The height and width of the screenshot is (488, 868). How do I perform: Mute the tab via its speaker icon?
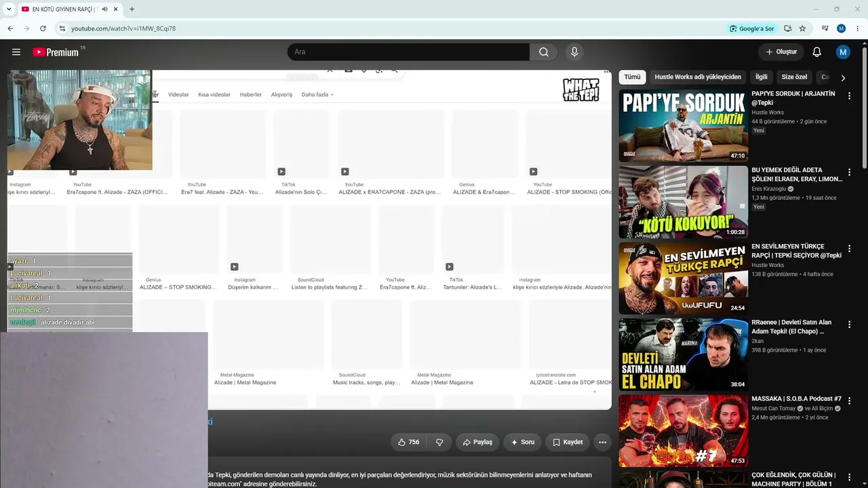pyautogui.click(x=106, y=9)
